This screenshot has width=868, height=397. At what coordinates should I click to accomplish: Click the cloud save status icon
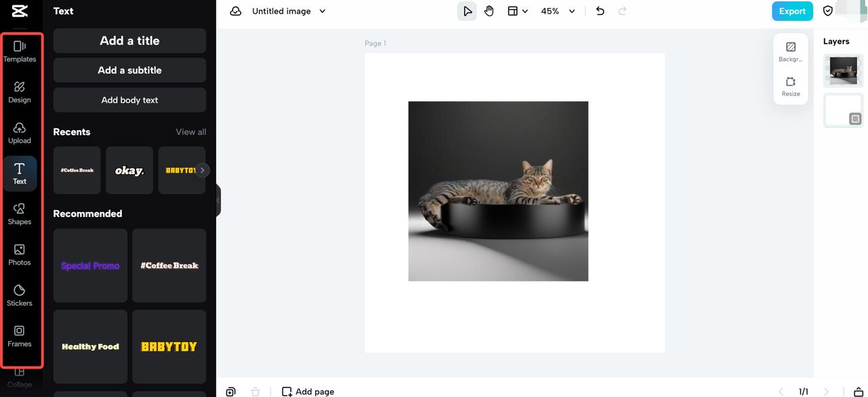[236, 11]
